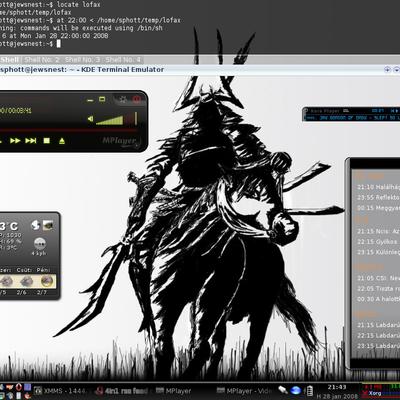The image size is (400, 400).
Task: Click the eject button in MPlayer
Action: click(62, 141)
